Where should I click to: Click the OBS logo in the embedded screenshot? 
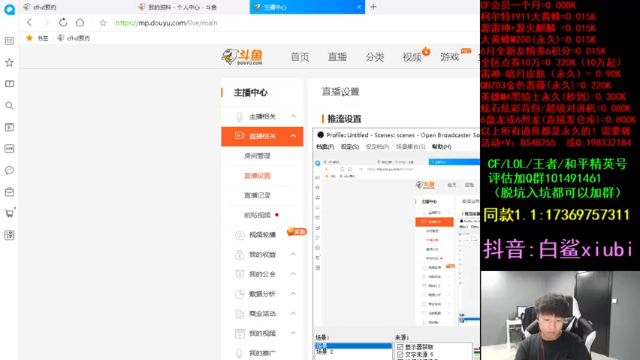point(320,135)
